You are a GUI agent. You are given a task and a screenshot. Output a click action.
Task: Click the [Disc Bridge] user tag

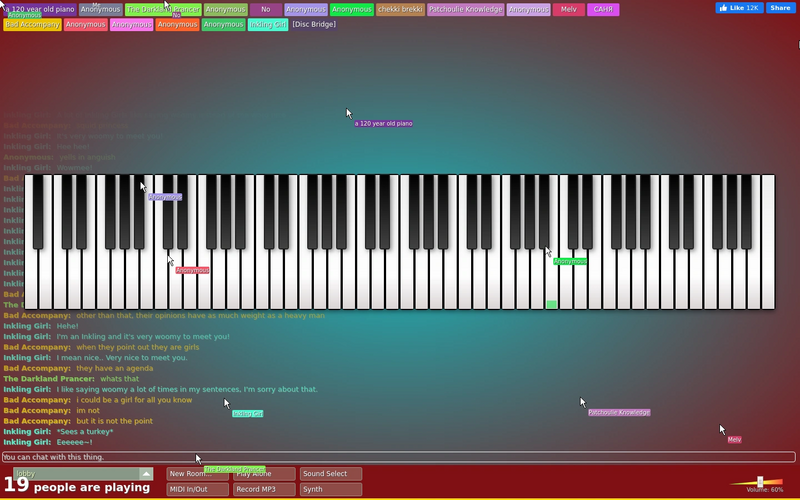click(314, 24)
